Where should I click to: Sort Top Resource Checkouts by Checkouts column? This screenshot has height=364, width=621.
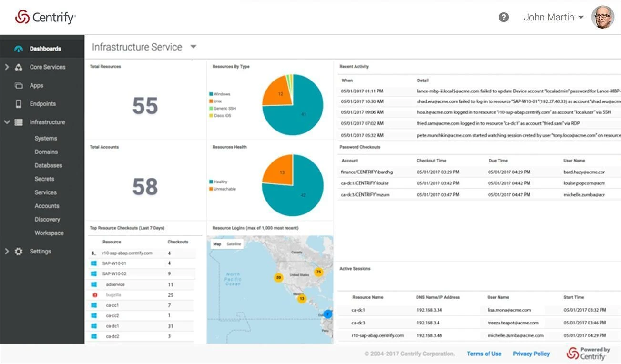click(178, 242)
